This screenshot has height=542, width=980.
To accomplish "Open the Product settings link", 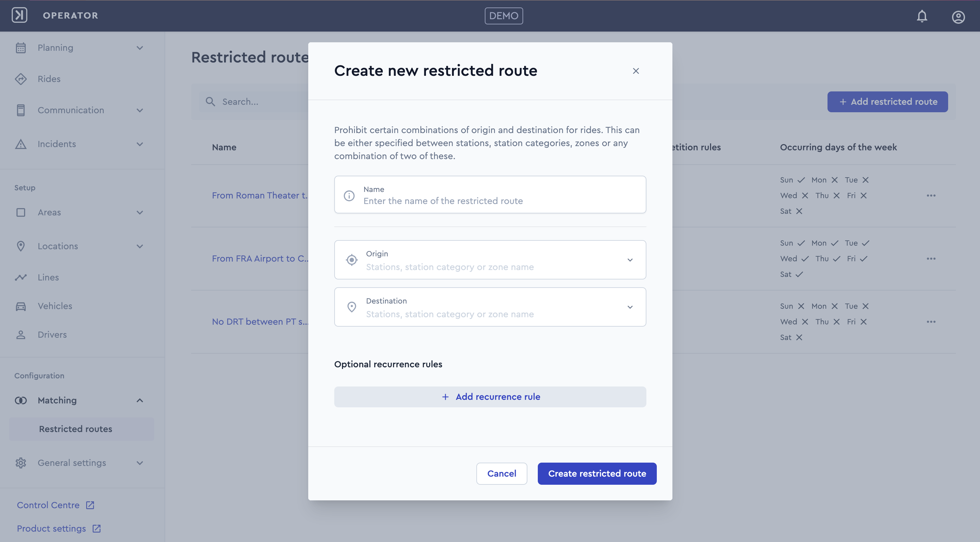I will (x=59, y=529).
